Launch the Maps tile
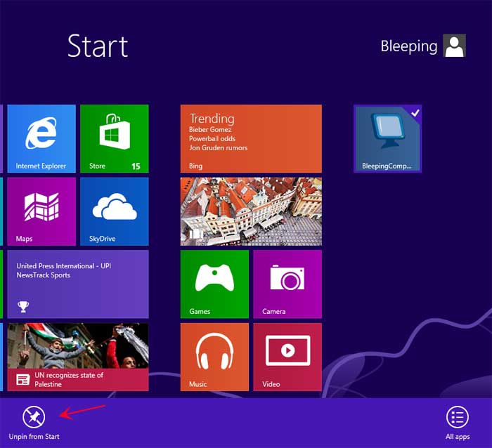The image size is (492, 448). point(41,211)
